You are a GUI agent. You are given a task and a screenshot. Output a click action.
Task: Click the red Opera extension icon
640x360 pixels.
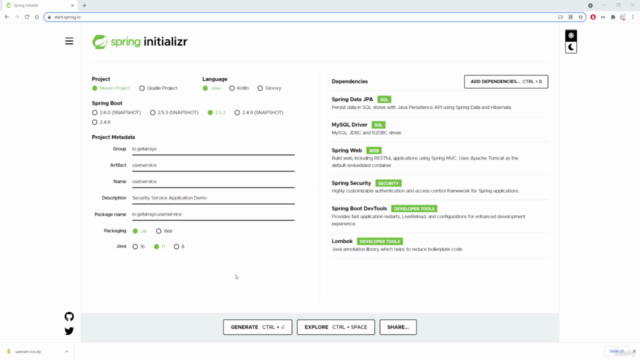tap(593, 17)
